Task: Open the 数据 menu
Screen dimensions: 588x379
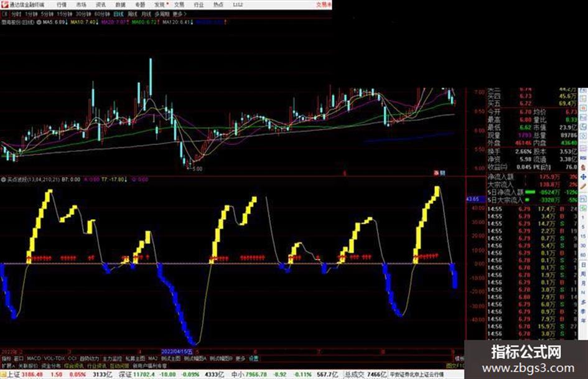Action: pos(120,4)
